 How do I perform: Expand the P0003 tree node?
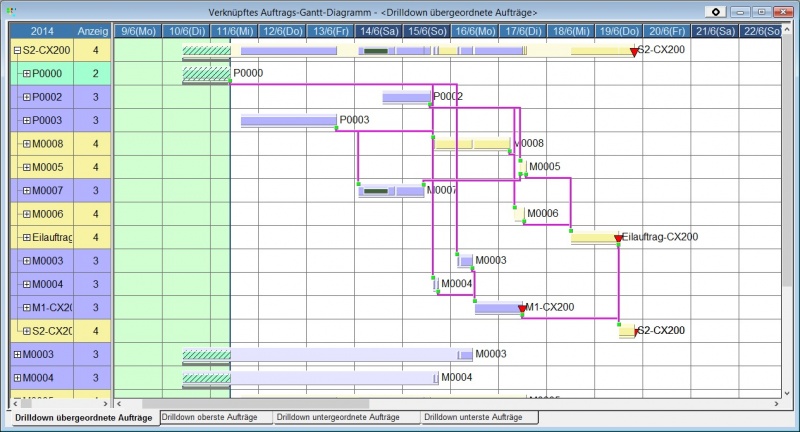[x=27, y=121]
